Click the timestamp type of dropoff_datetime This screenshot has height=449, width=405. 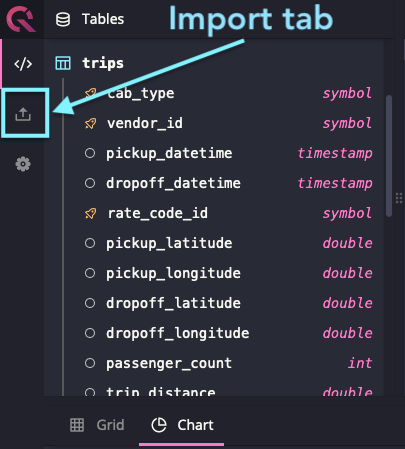pos(335,183)
